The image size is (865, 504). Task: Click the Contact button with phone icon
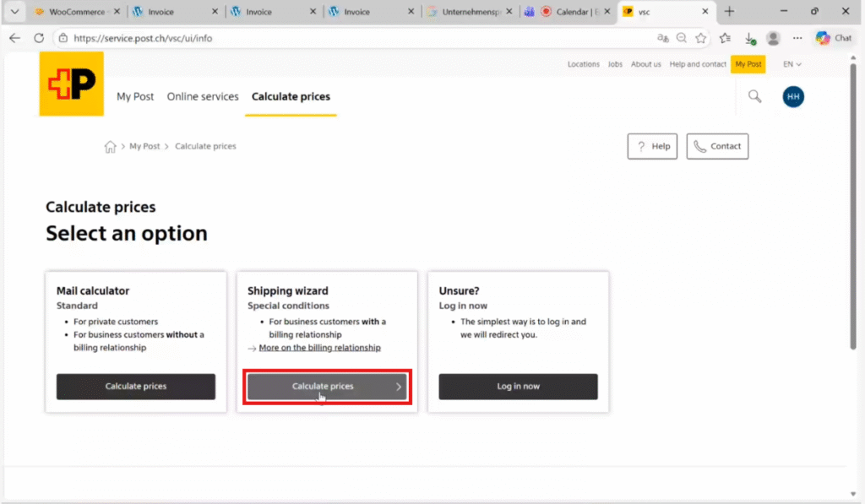[x=717, y=146]
